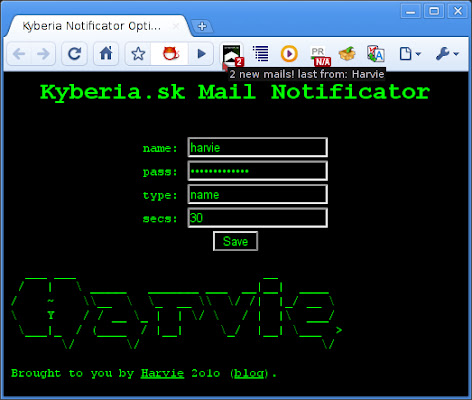
Task: Open the blog link in footer
Action: tap(249, 373)
